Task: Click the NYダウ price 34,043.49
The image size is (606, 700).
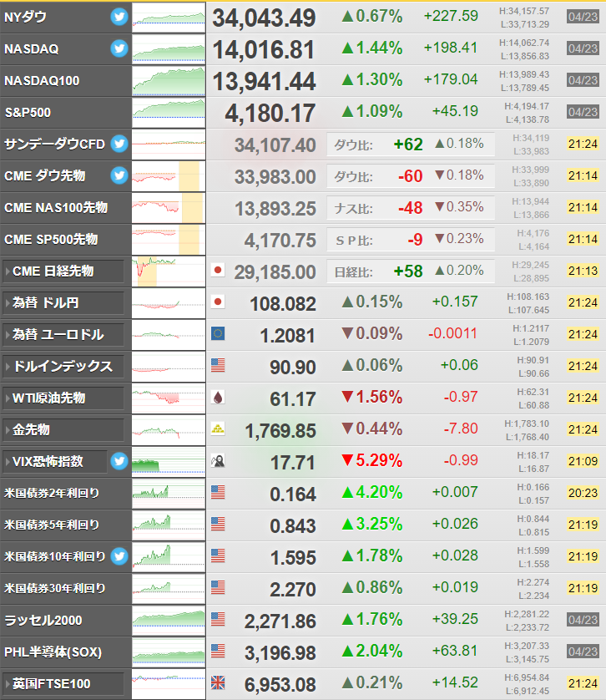Action: click(x=264, y=18)
